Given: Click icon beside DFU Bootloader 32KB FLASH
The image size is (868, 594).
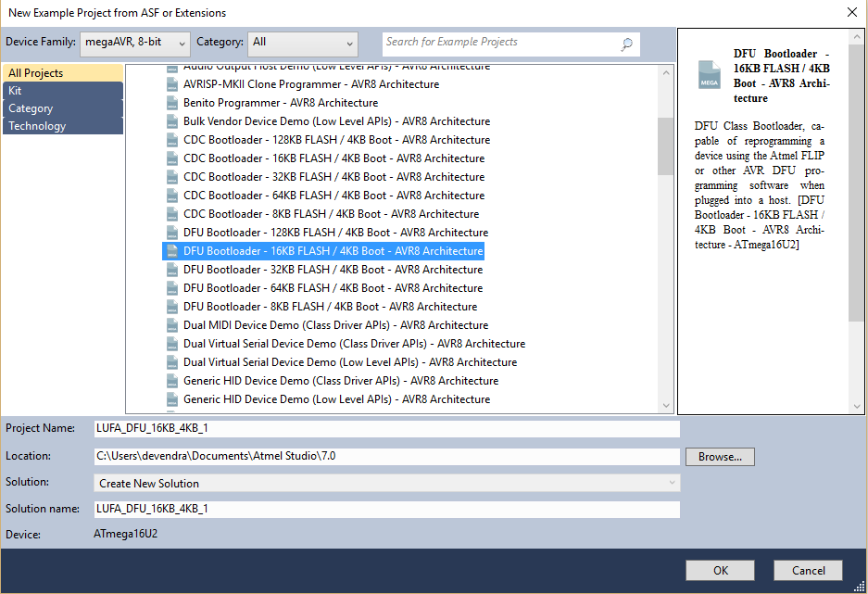Looking at the screenshot, I should click(x=172, y=271).
